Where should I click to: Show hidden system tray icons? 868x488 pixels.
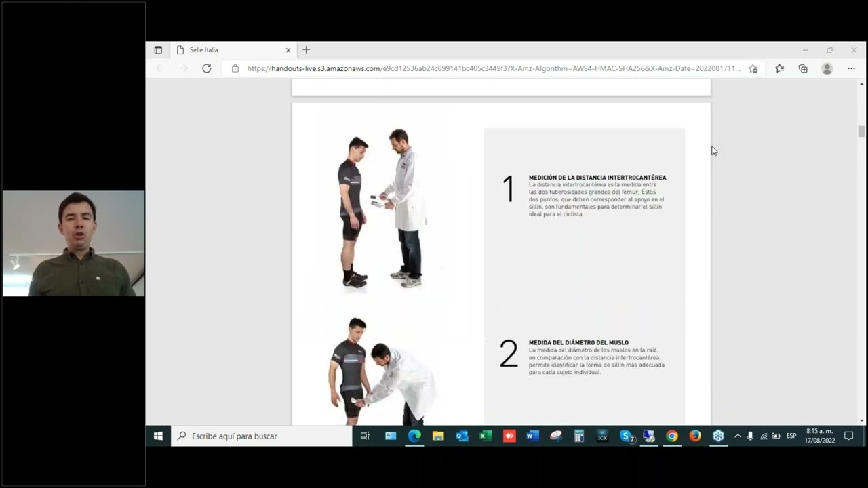[738, 436]
